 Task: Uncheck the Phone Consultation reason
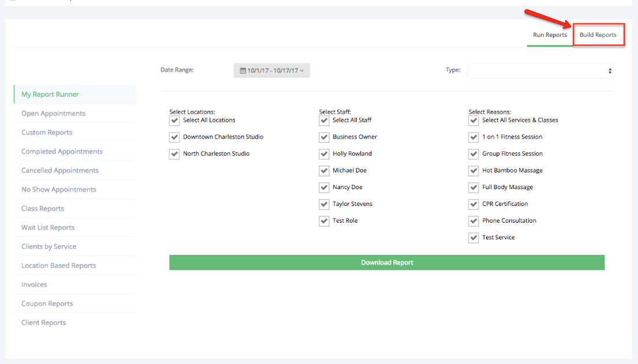point(473,221)
